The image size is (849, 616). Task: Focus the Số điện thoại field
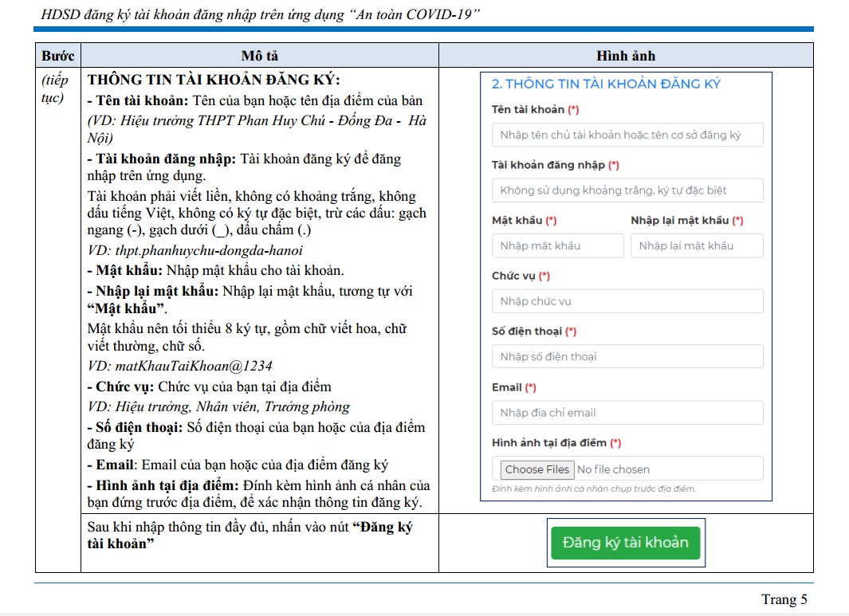[627, 356]
